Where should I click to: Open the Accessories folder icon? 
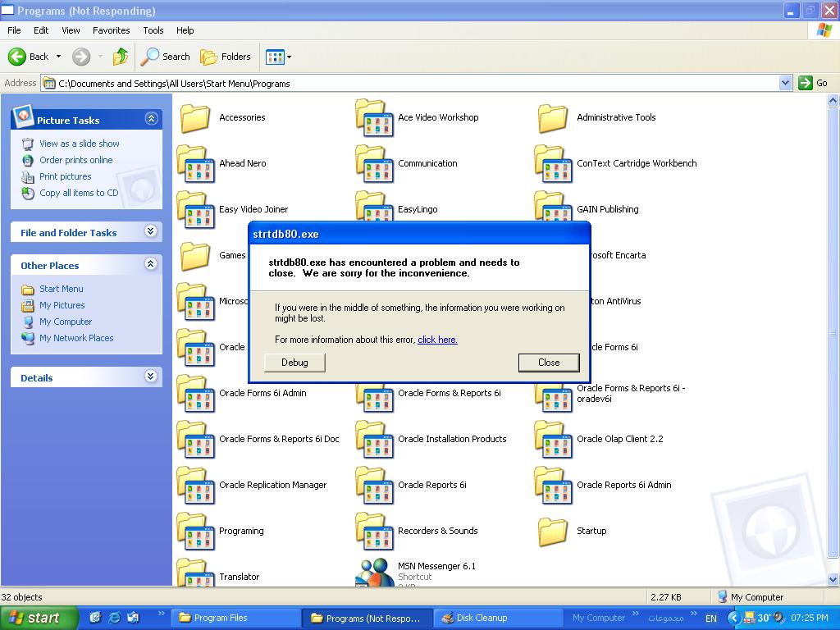pos(196,118)
